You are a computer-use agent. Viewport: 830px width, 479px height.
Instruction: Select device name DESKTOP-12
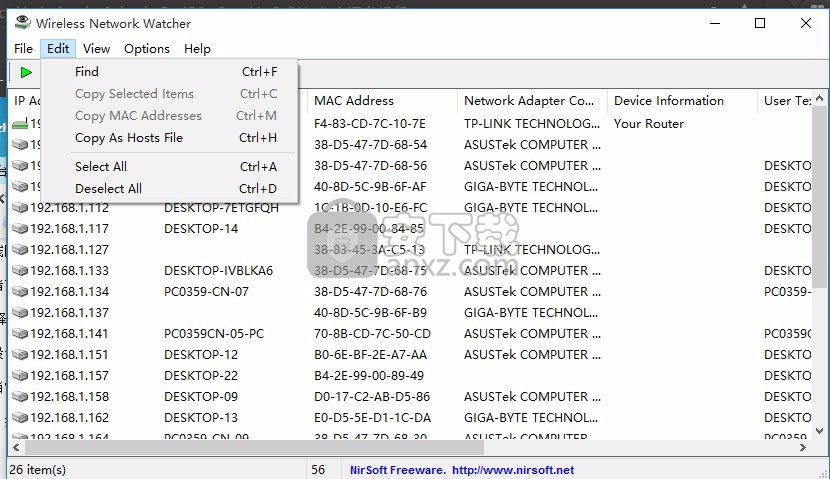201,355
